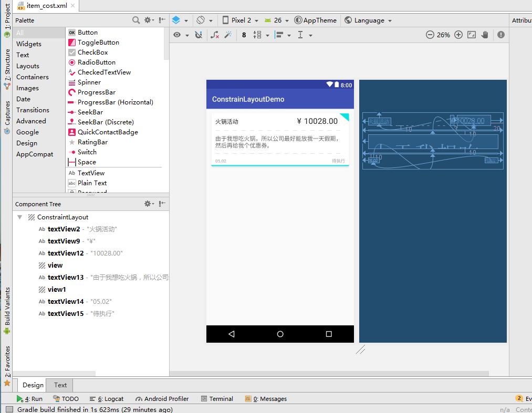Zoom in with the plus icon

click(458, 35)
